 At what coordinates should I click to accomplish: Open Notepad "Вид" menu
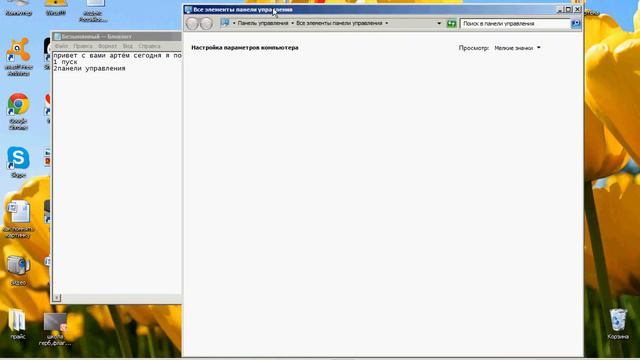[128, 46]
